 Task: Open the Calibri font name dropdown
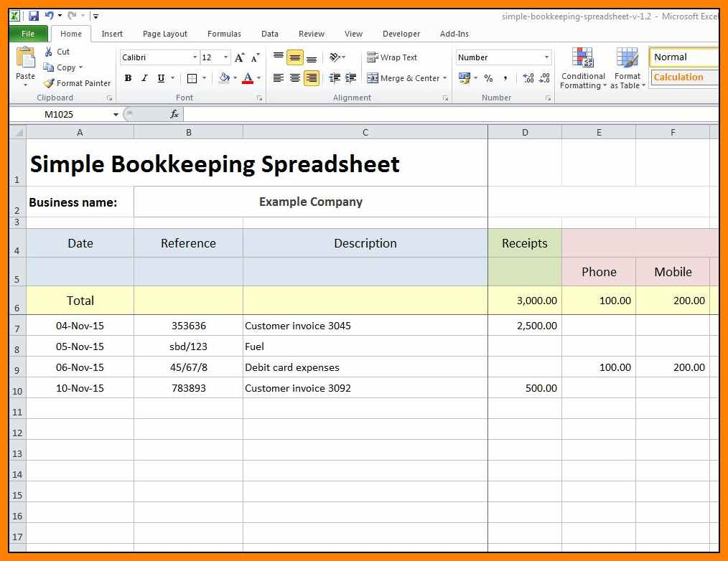[x=195, y=57]
